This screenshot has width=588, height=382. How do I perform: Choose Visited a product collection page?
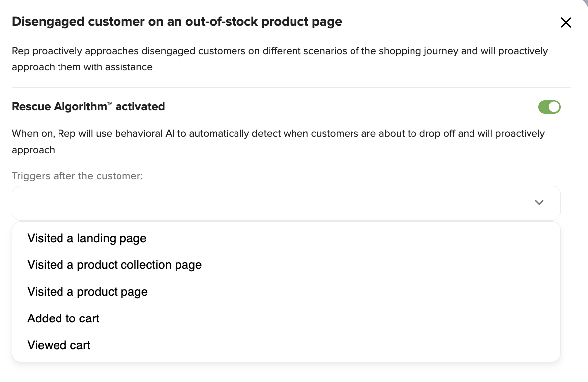coord(286,265)
